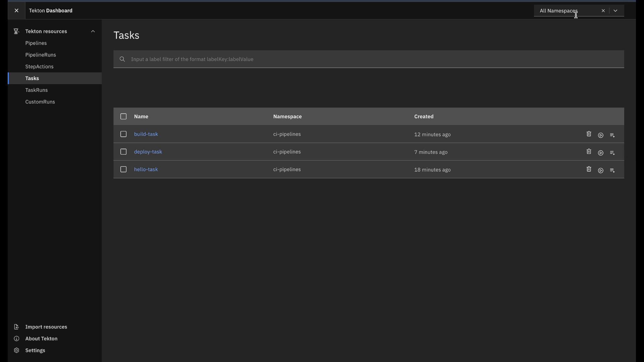The image size is (644, 362).
Task: Click the Import resources icon
Action: click(x=16, y=327)
